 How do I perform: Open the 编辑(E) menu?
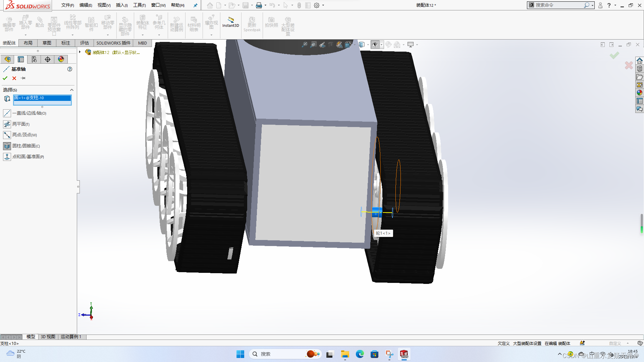tap(86, 5)
